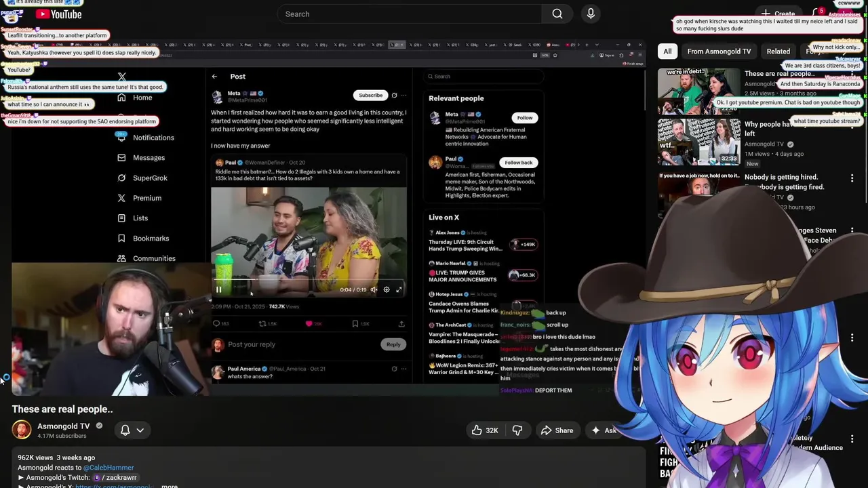Open SuperGrok in the X sidebar
This screenshot has width=868, height=488.
coord(142,178)
